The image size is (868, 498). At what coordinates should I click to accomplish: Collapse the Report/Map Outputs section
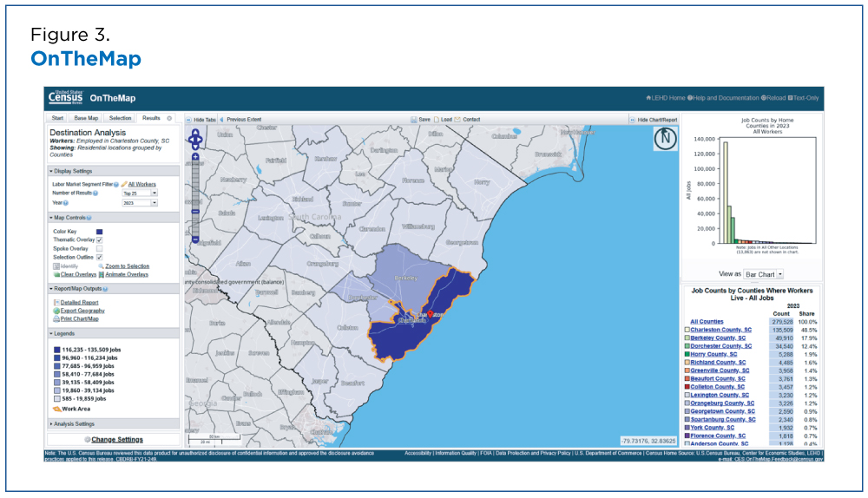coord(114,289)
